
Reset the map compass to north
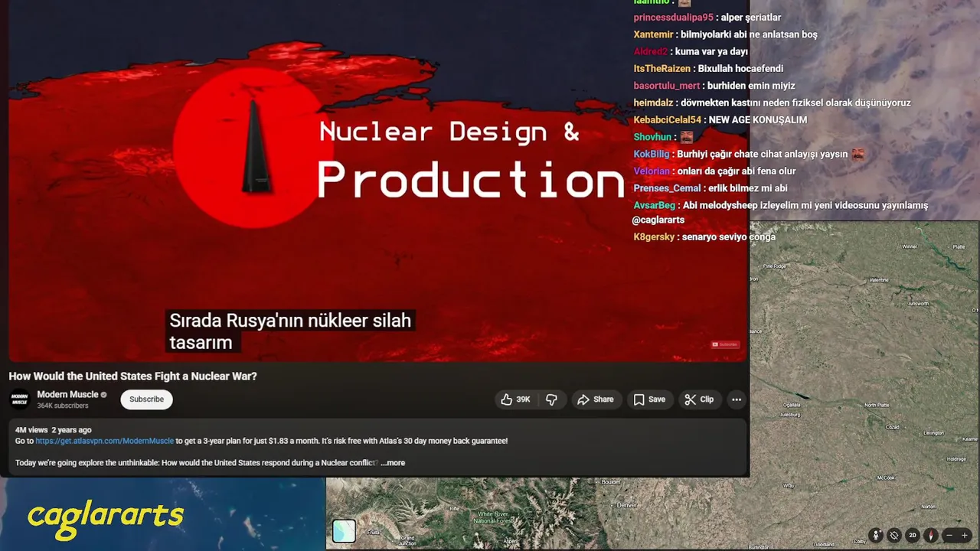point(931,536)
